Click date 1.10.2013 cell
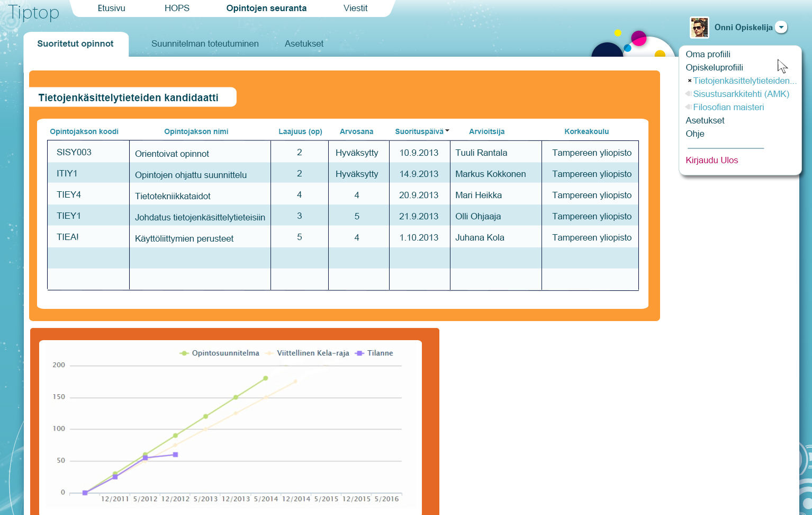This screenshot has width=812, height=515. tap(419, 237)
